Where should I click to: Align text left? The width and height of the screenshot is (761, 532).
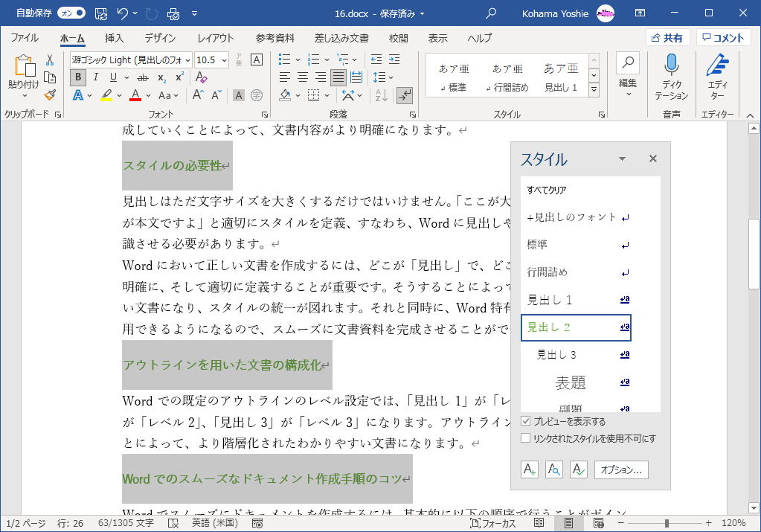click(x=285, y=77)
